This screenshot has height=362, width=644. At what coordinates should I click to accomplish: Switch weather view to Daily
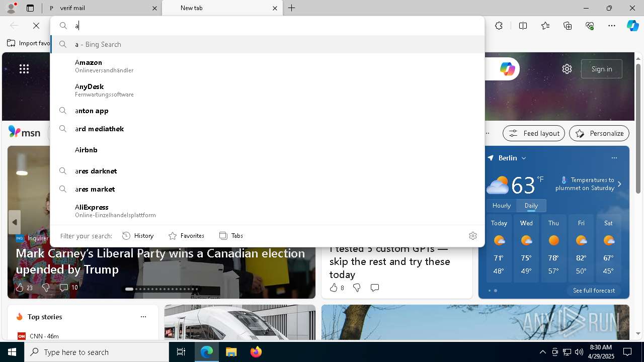[531, 206]
